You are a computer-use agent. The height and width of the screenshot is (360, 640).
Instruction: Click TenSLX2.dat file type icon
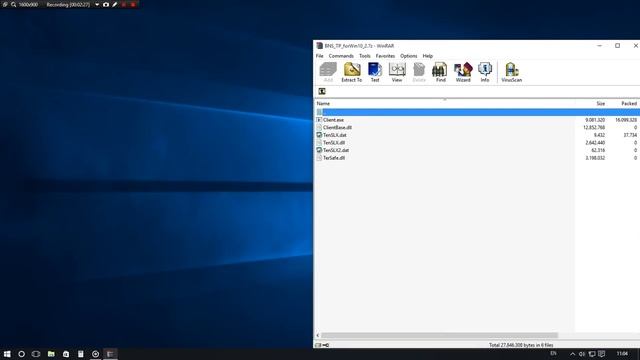319,150
